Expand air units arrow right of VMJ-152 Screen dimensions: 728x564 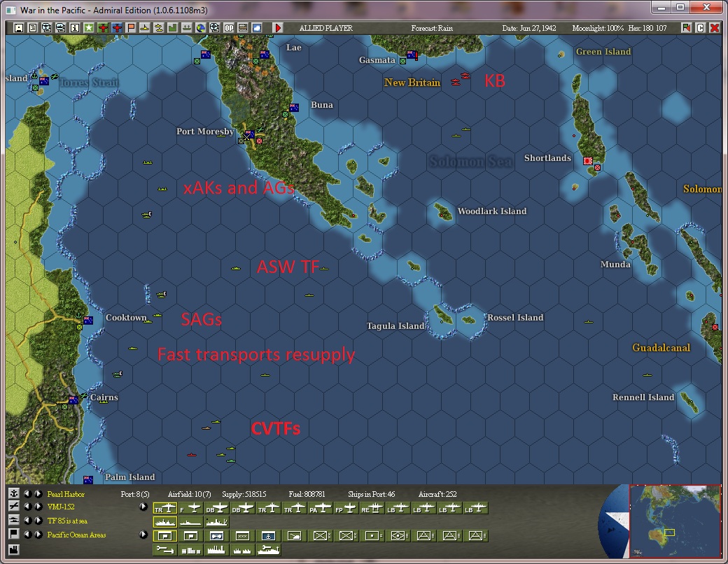coord(143,507)
